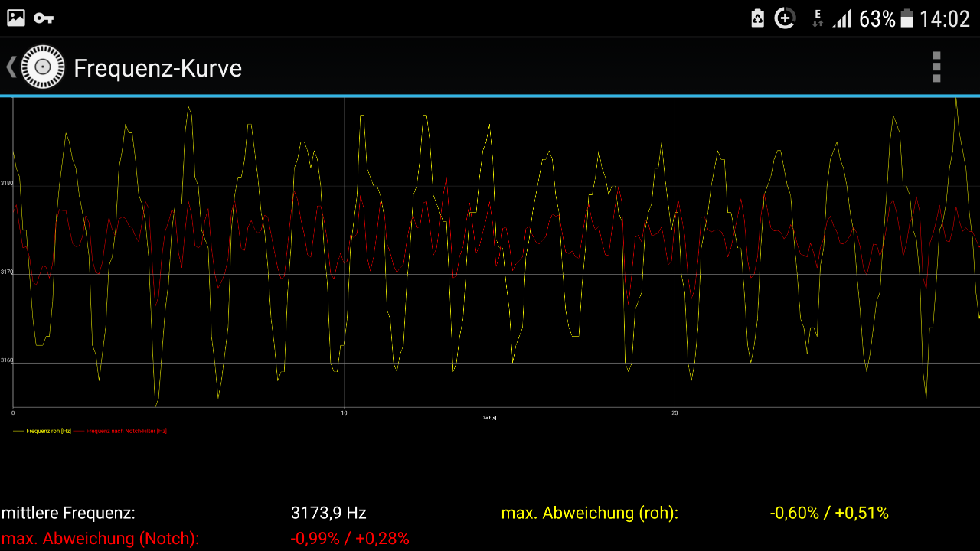Tap the 63% battery indicator
Image resolution: width=980 pixels, height=551 pixels.
(887, 18)
